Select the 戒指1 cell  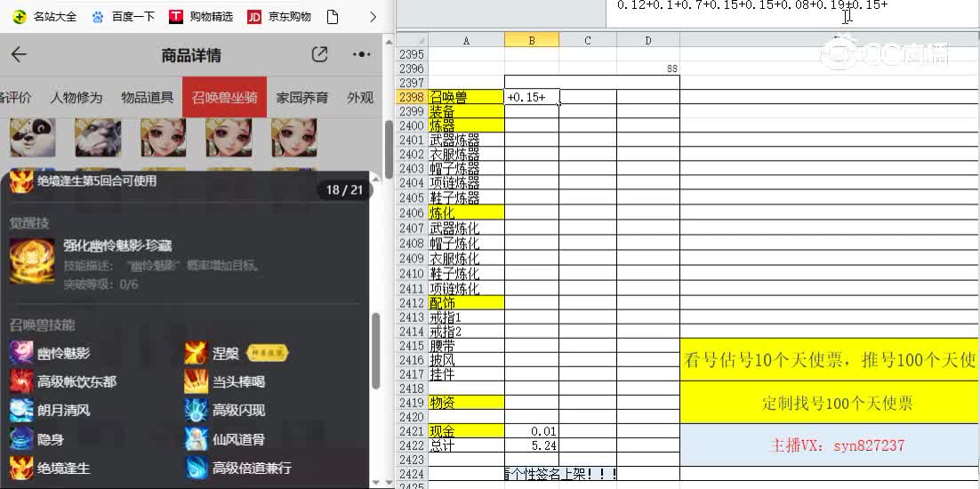click(x=466, y=317)
